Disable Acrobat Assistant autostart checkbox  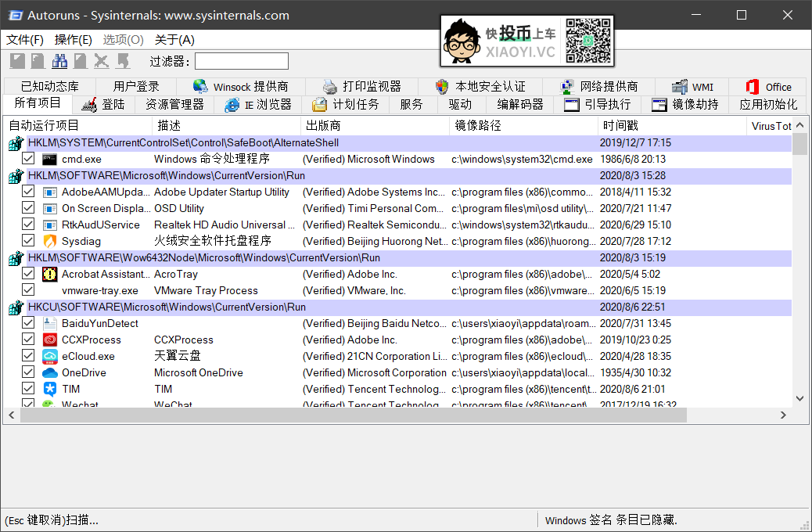[x=28, y=274]
